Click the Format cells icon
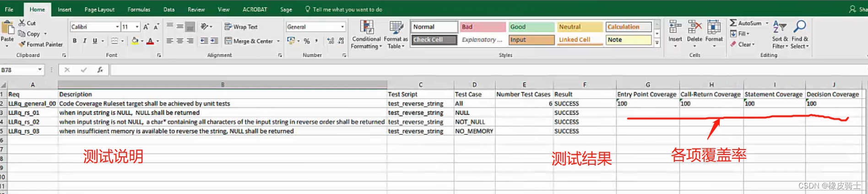The image size is (868, 194). click(714, 27)
